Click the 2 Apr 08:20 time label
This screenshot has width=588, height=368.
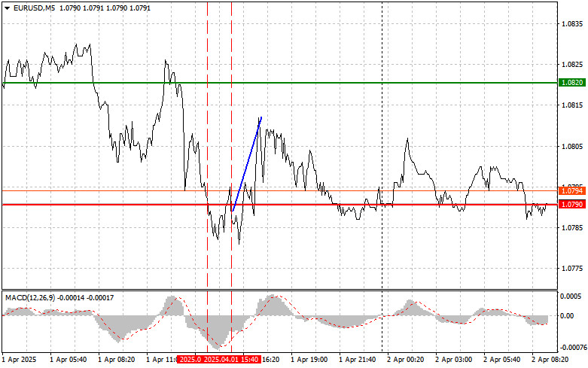tap(550, 360)
